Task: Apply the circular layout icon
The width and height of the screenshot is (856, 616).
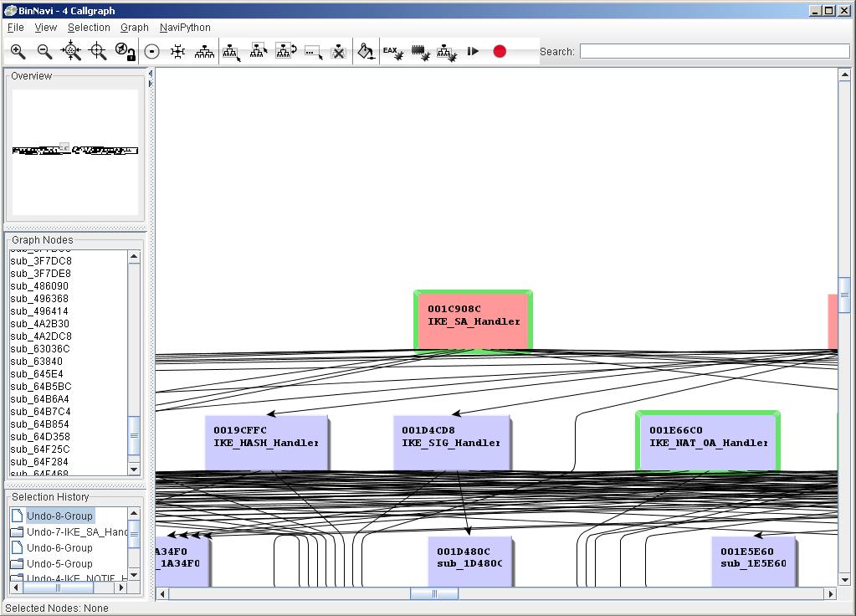Action: pyautogui.click(x=151, y=52)
